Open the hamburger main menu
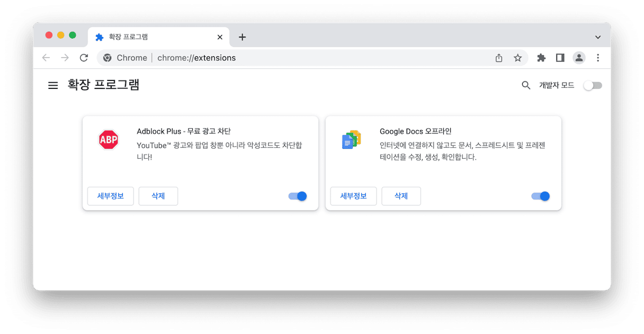644x334 pixels. point(53,85)
